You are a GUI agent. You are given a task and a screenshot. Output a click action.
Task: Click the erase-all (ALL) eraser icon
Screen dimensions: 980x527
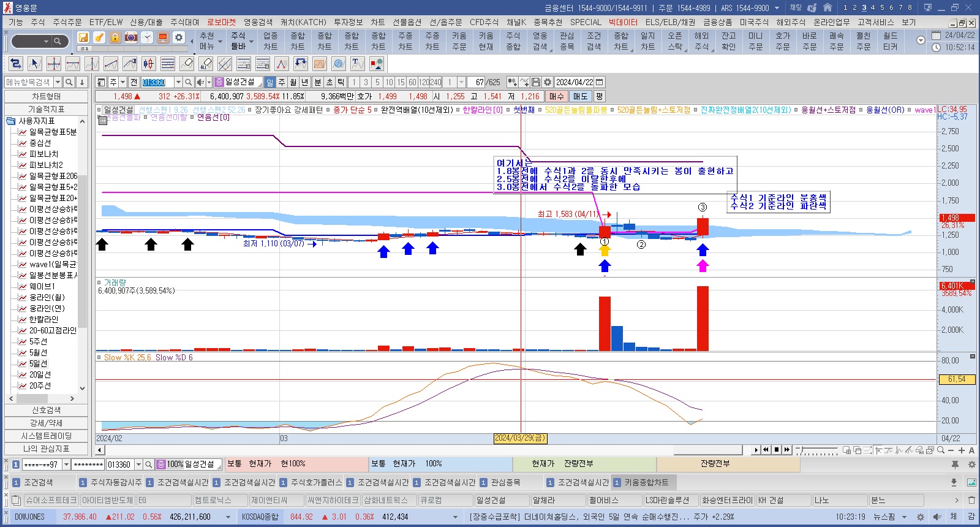pos(206,64)
